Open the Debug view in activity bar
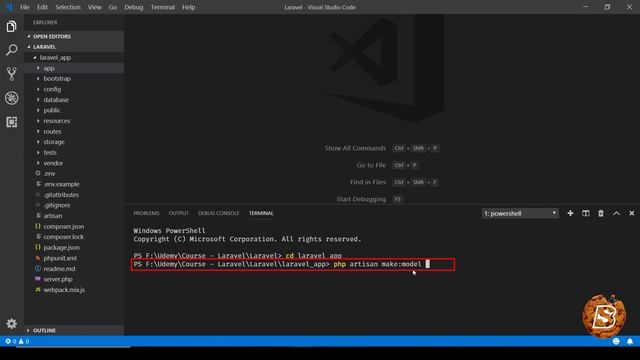 pos(11,98)
